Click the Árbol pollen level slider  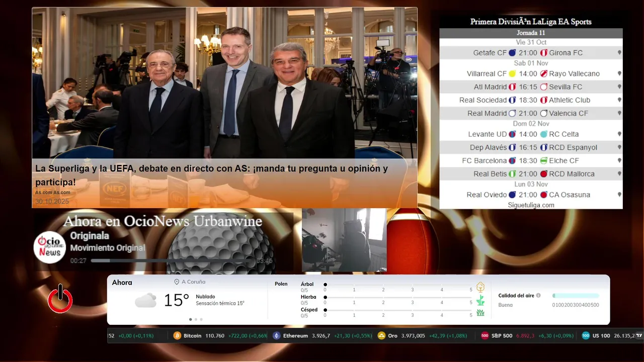tap(398, 285)
